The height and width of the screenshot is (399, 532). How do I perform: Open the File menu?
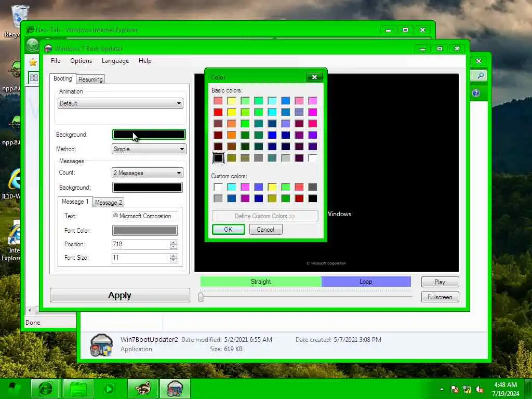tap(55, 61)
